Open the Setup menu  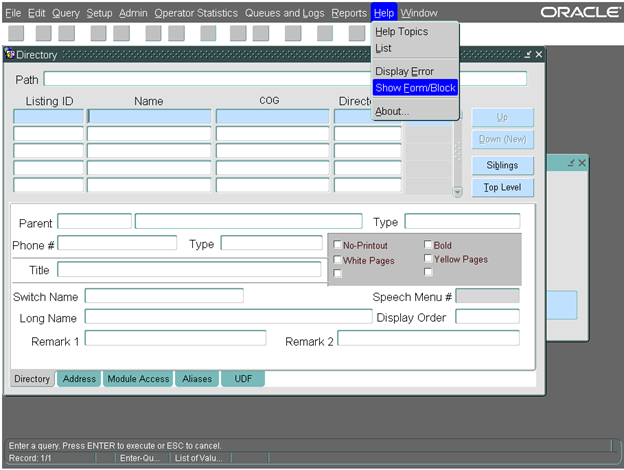pos(99,13)
